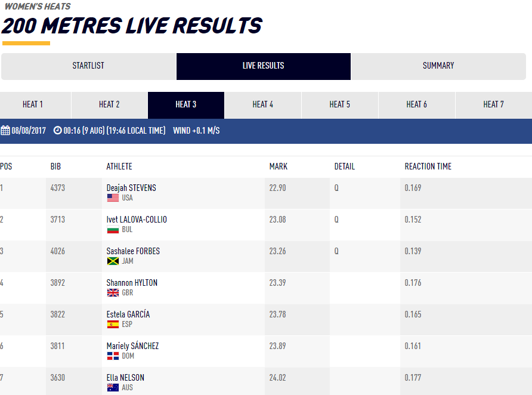
Task: Click the USA flag icon
Action: tap(113, 198)
